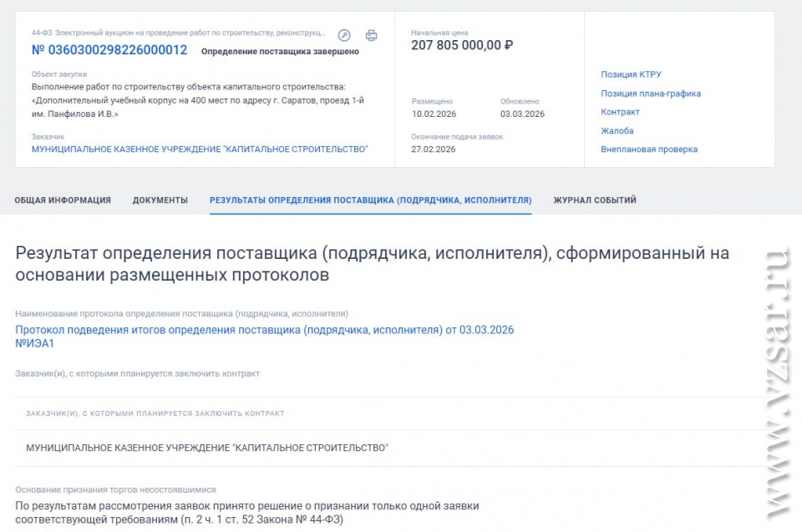Click the purchase object description text
This screenshot has height=532, width=802.
[199, 99]
